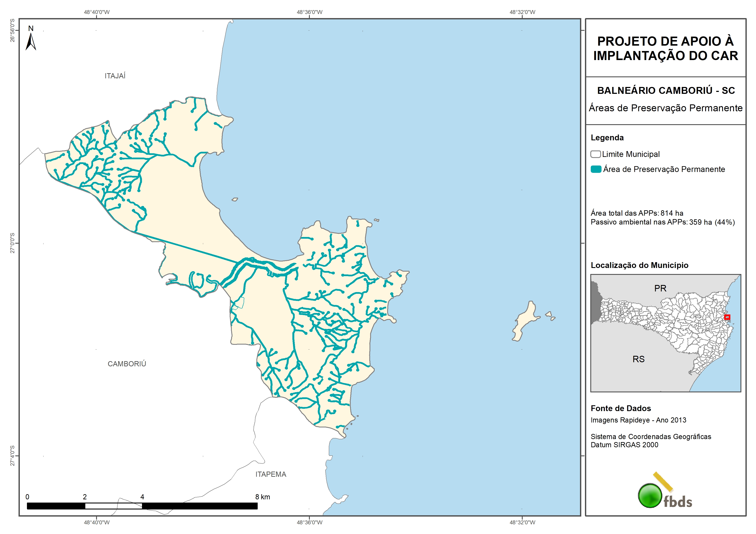This screenshot has width=756, height=534.
Task: Click the red locator square on inset map
Action: tap(727, 317)
